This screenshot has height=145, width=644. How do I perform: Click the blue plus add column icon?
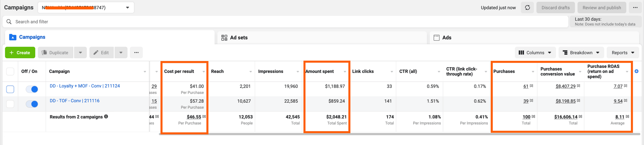click(x=636, y=71)
